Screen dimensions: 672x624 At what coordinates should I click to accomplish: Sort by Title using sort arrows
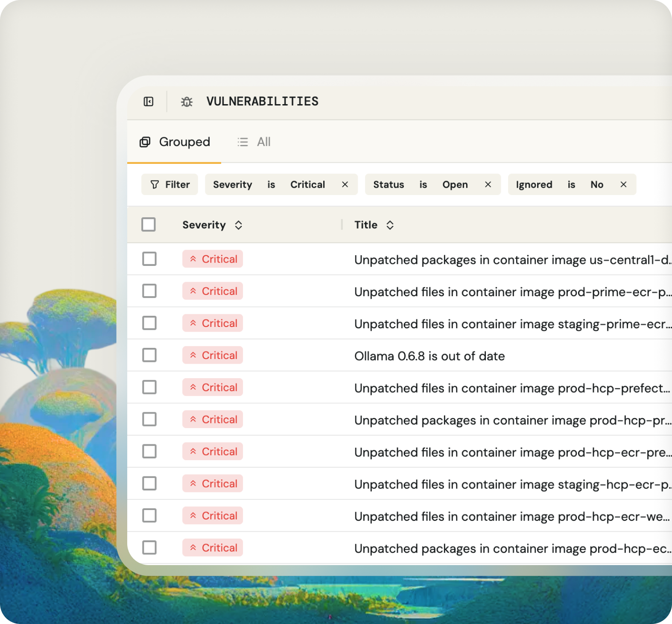point(390,225)
